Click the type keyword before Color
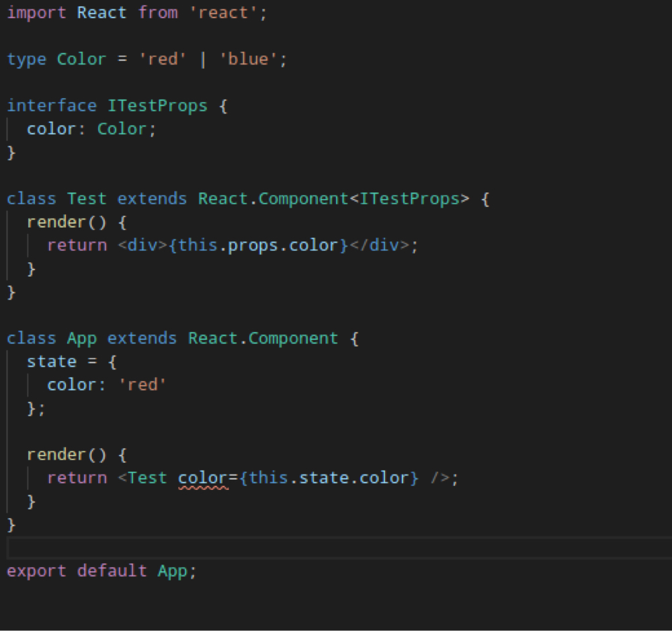This screenshot has height=631, width=672. pyautogui.click(x=27, y=60)
